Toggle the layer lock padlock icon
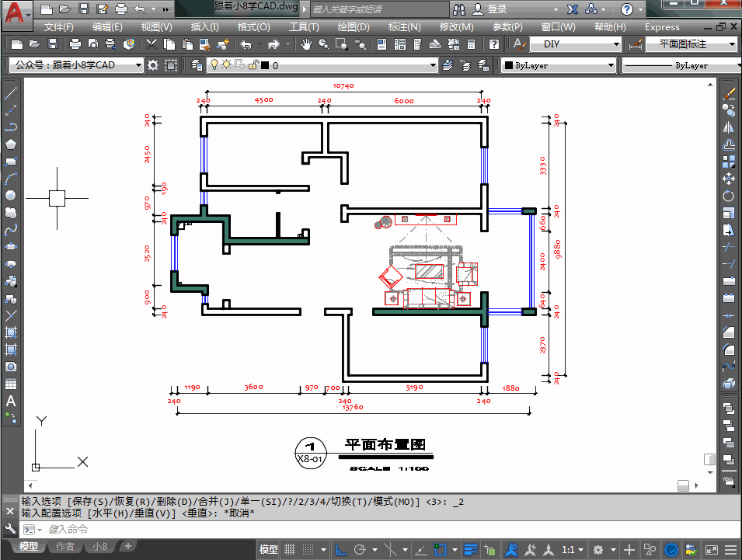This screenshot has height=560, width=742. coord(253,64)
